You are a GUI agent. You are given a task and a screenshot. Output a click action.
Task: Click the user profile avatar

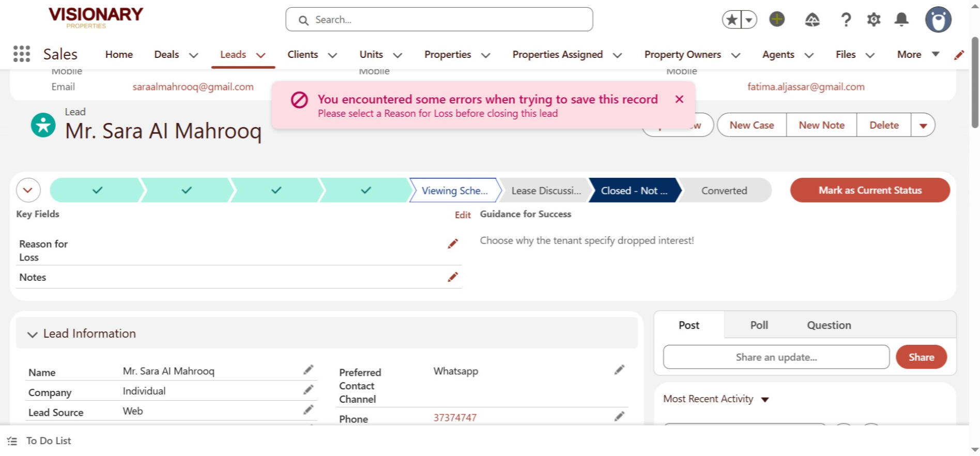point(938,20)
